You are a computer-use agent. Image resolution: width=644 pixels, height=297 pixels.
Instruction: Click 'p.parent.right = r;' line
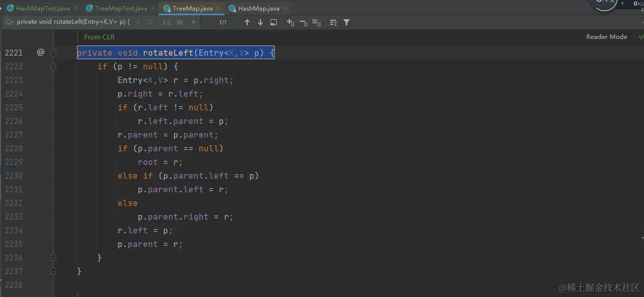(185, 217)
